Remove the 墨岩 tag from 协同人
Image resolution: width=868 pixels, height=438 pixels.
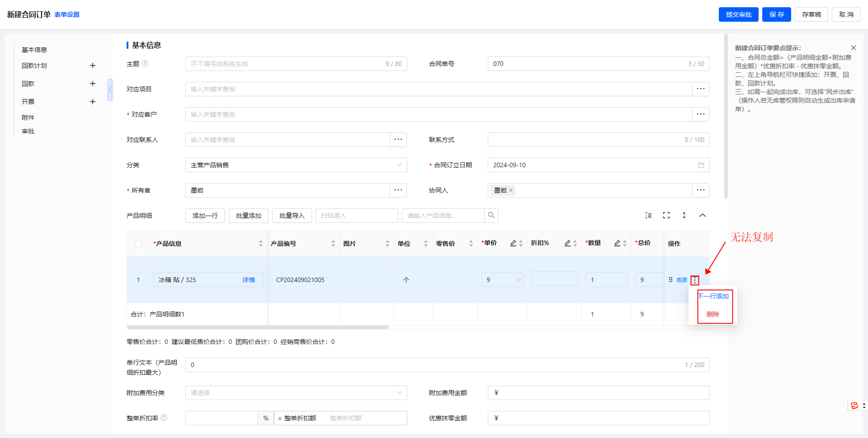511,191
